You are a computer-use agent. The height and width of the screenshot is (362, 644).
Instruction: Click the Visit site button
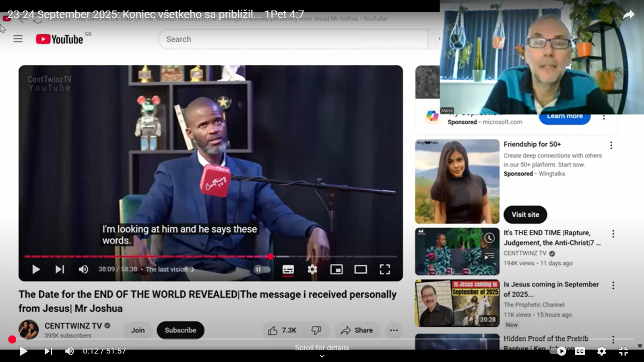point(525,215)
